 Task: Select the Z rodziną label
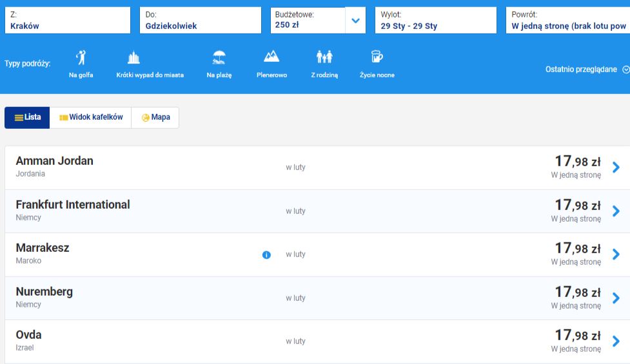click(324, 75)
